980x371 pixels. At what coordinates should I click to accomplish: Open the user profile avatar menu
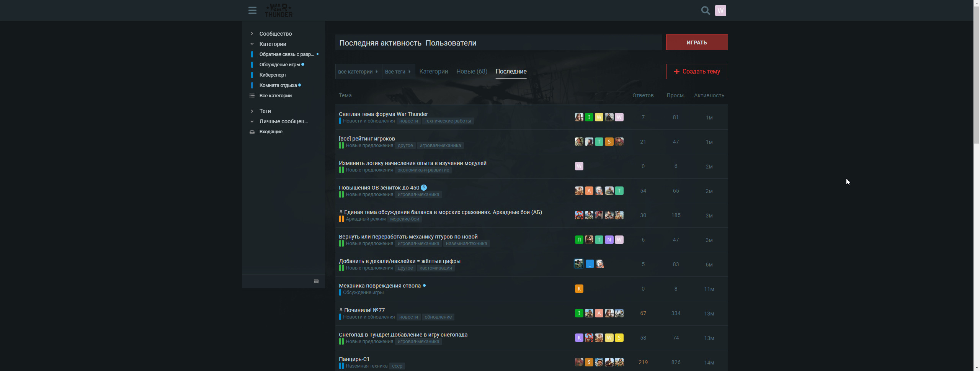pos(720,10)
